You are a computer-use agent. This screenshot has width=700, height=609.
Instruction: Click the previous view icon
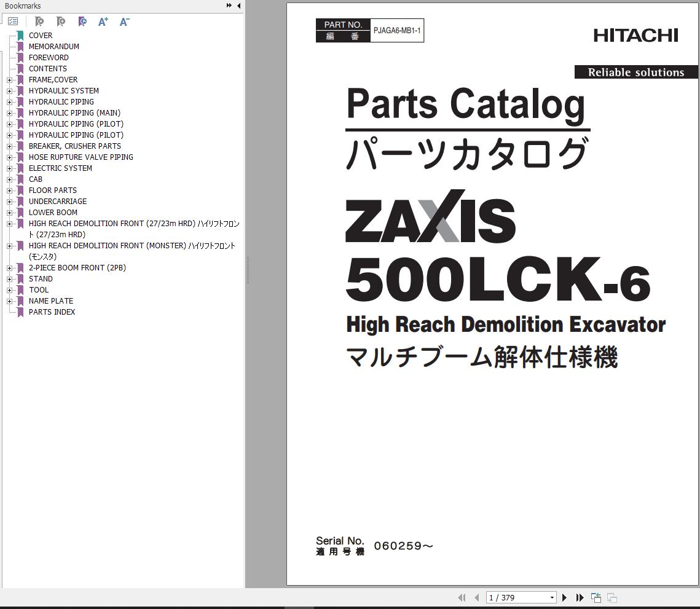[596, 597]
